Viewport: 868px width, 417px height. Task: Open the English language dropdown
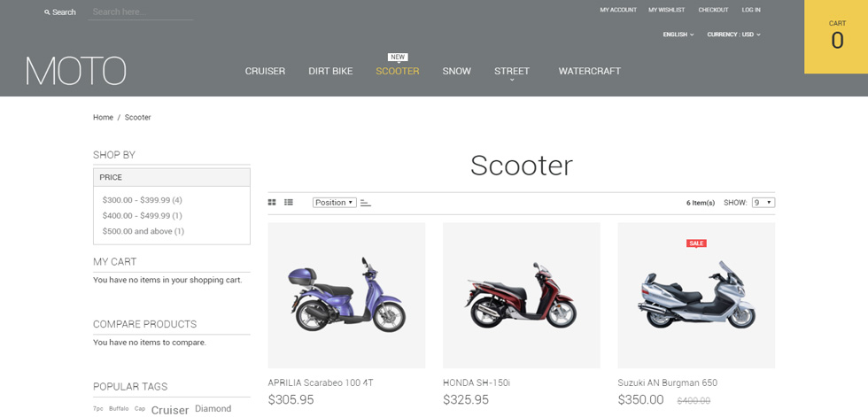[678, 35]
